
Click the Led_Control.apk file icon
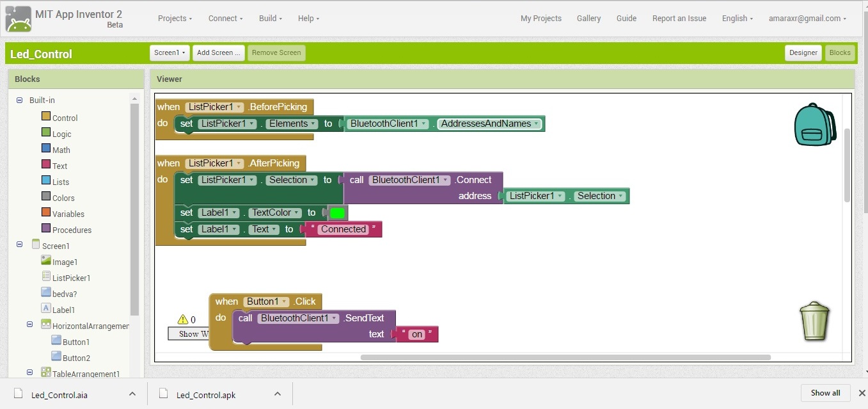(164, 394)
